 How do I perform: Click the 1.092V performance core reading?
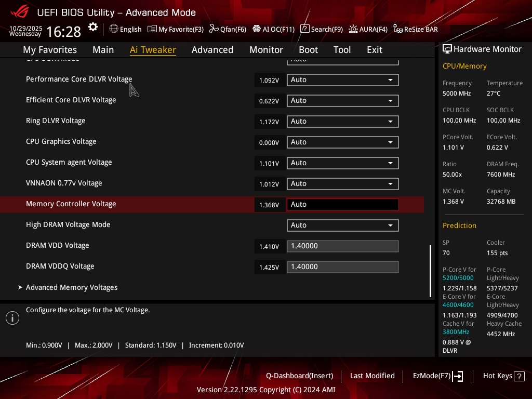[x=269, y=81]
